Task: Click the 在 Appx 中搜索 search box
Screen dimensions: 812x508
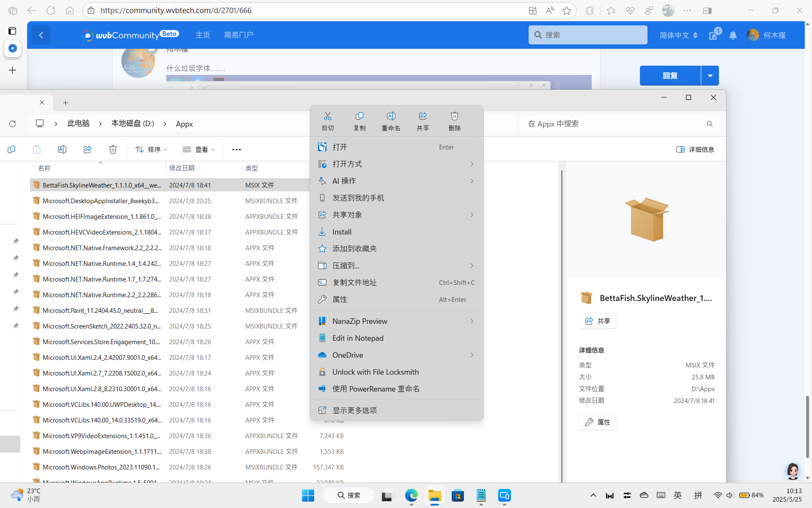Action: (x=613, y=124)
